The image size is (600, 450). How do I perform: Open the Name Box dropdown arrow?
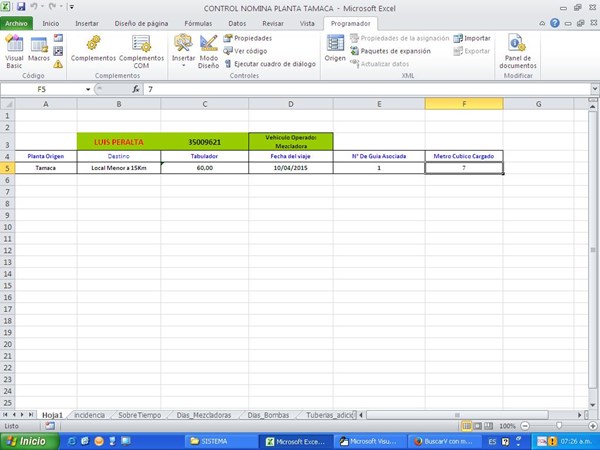coord(88,89)
